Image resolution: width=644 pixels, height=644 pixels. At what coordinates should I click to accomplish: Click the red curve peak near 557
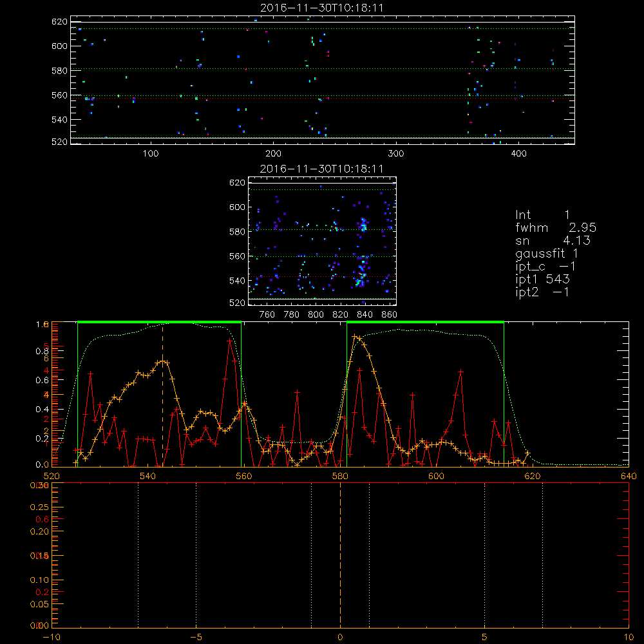[230, 341]
